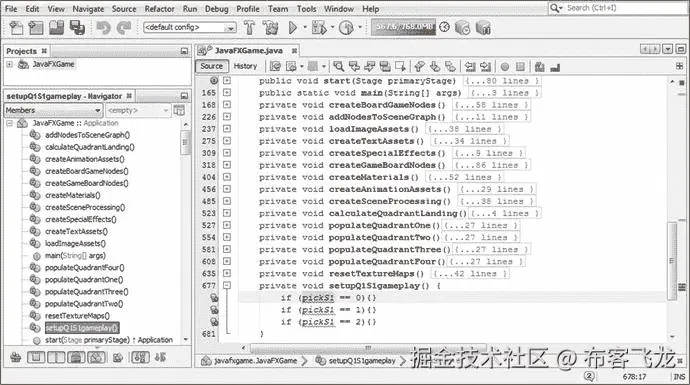Open the empty filter dropdown in Navigator
Screen dimensions: 690x385
[138, 110]
